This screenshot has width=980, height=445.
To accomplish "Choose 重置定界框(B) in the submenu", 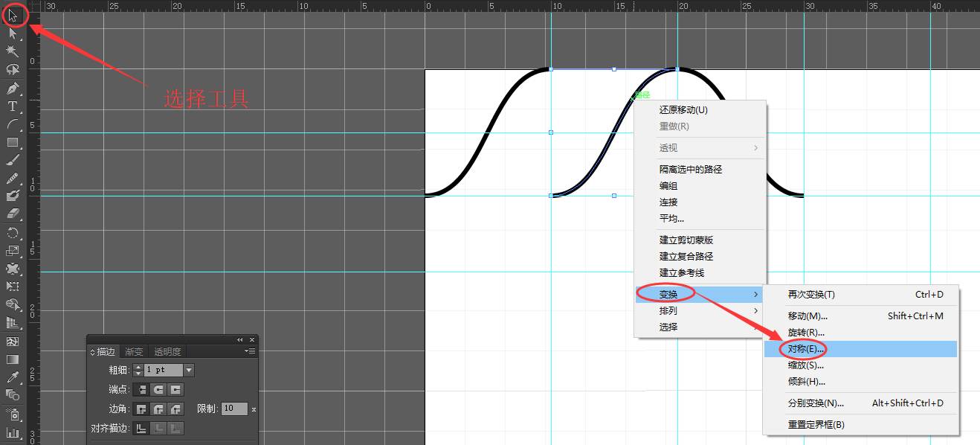I will tap(860, 424).
